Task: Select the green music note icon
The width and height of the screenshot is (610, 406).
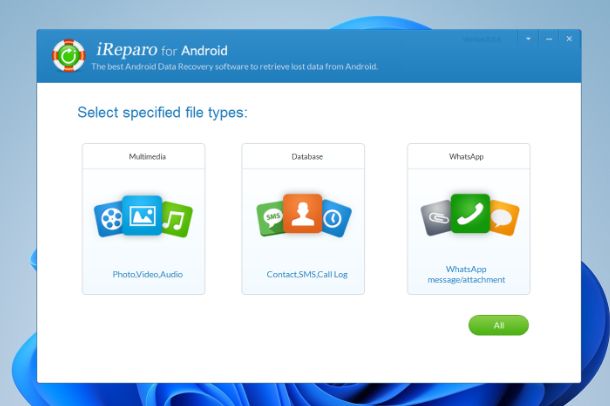Action: click(x=176, y=220)
